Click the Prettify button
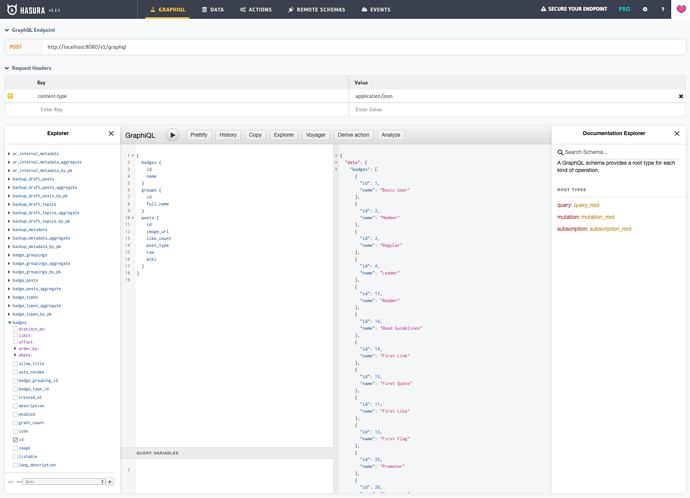The height and width of the screenshot is (498, 690). [x=199, y=135]
